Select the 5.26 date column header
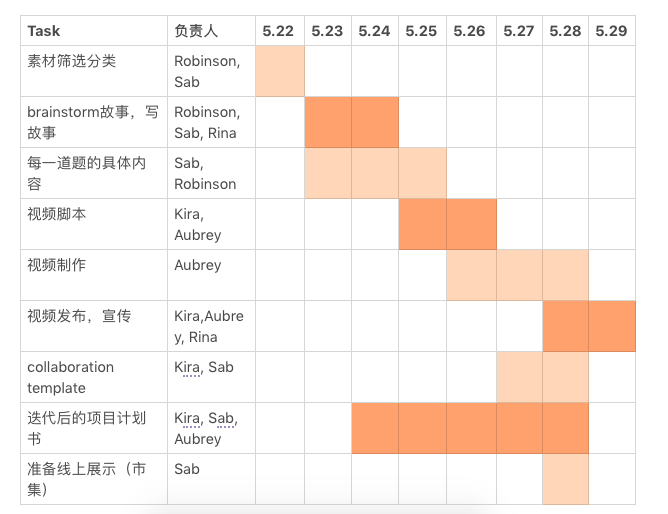 pos(471,31)
